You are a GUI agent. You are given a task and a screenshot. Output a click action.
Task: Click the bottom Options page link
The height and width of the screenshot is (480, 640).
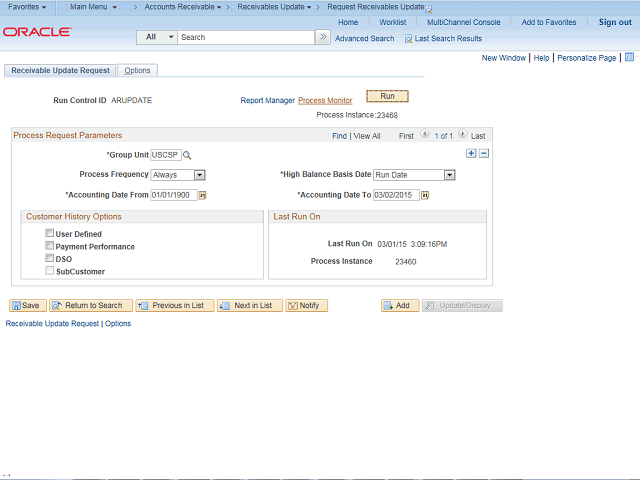point(118,324)
